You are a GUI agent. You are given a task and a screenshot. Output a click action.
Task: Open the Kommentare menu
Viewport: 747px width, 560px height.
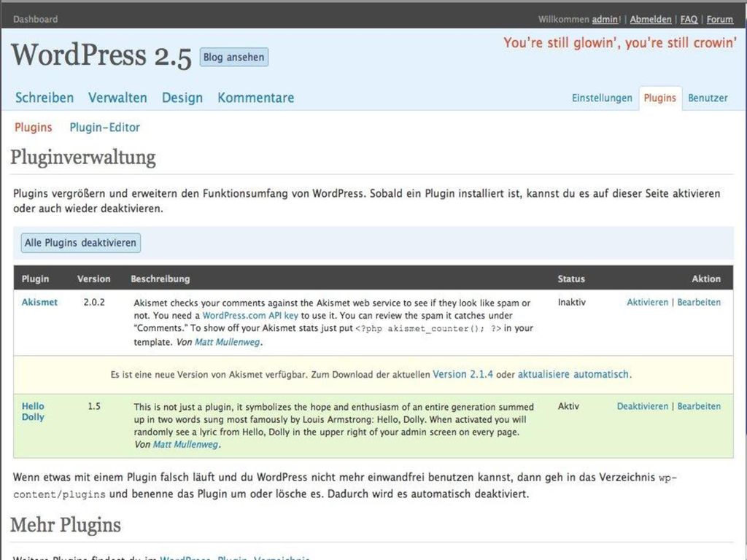[256, 98]
